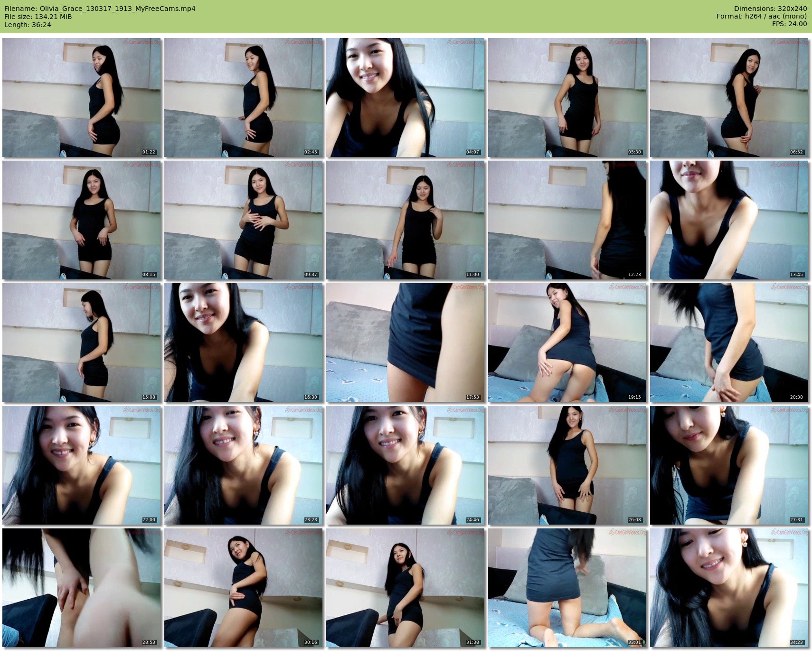Click the thumbnail at 09:37
The image size is (812, 651).
[244, 220]
